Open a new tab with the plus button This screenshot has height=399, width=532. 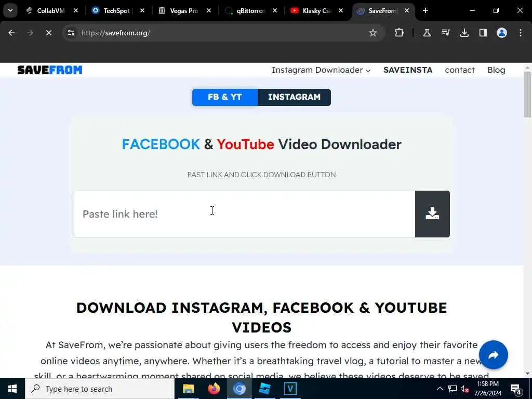pos(425,10)
